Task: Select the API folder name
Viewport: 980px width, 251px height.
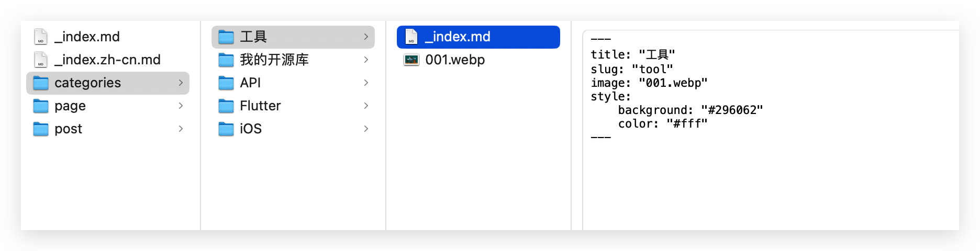Action: point(250,83)
